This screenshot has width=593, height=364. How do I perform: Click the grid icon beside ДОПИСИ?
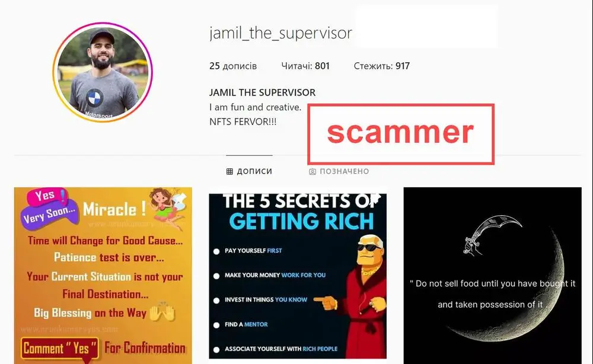(229, 171)
